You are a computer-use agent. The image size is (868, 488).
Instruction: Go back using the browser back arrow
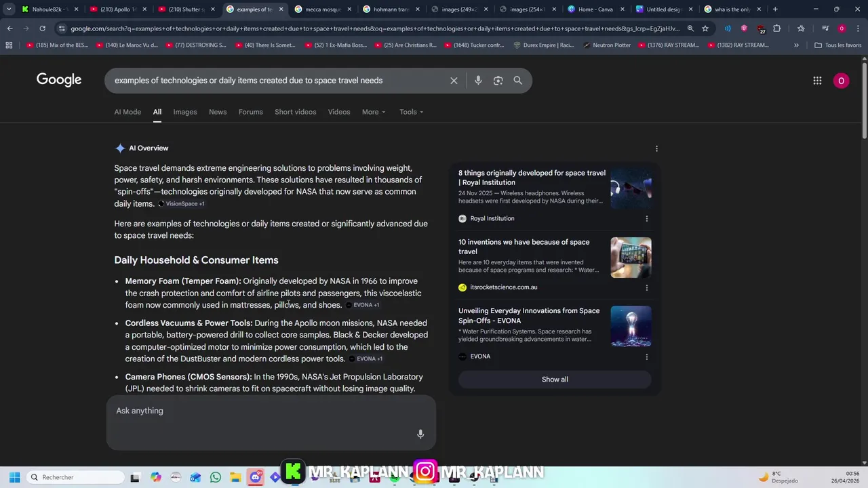point(9,28)
